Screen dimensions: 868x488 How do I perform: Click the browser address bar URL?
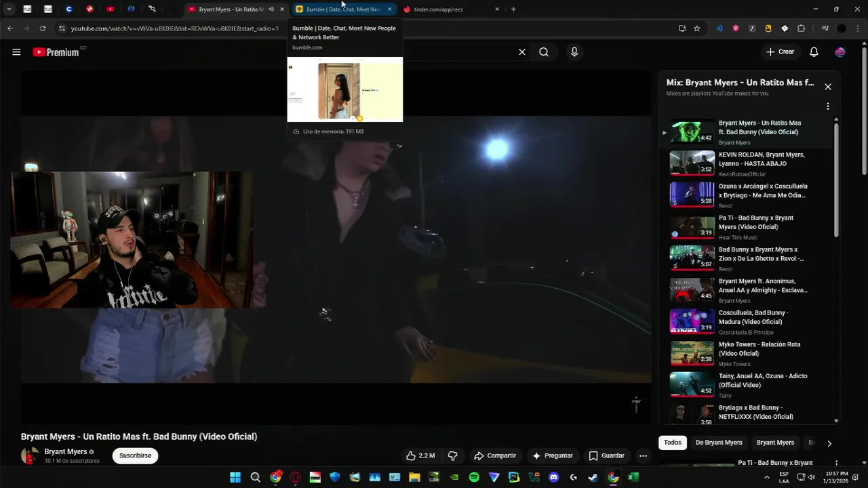point(175,28)
